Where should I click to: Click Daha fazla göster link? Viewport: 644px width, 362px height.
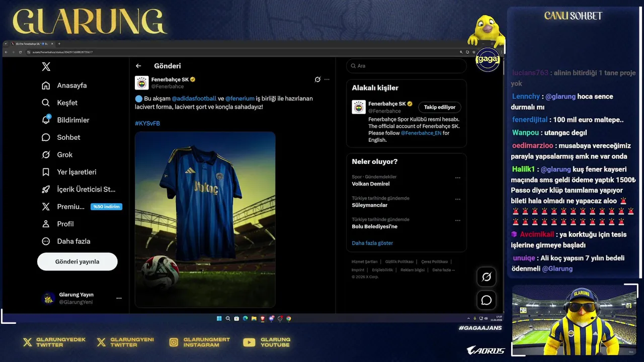[x=372, y=243]
